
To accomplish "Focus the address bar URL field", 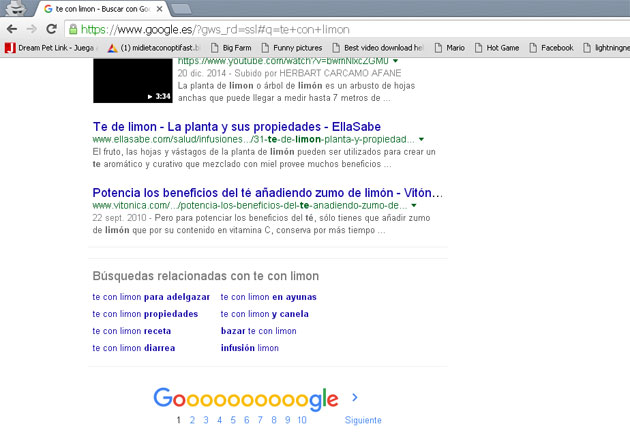I will (x=348, y=29).
